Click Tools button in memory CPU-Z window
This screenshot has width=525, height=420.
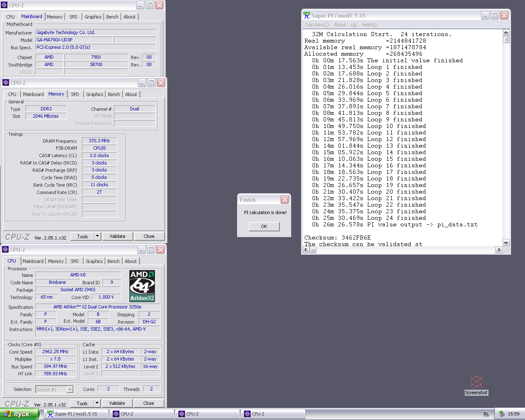pos(82,237)
